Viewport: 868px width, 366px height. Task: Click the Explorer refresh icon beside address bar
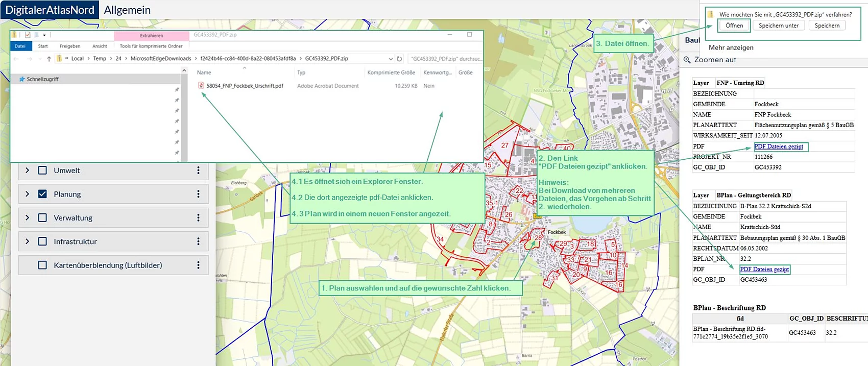[399, 59]
